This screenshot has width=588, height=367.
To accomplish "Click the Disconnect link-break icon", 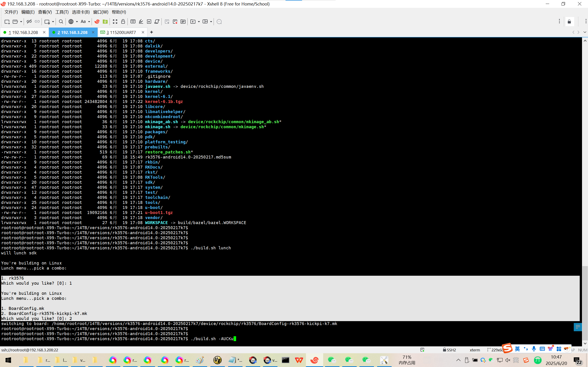I will point(29,22).
